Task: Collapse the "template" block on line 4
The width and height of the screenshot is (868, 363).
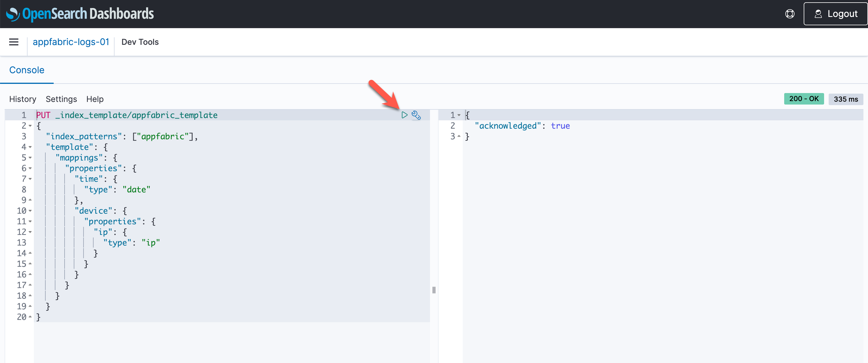Action: click(x=30, y=147)
